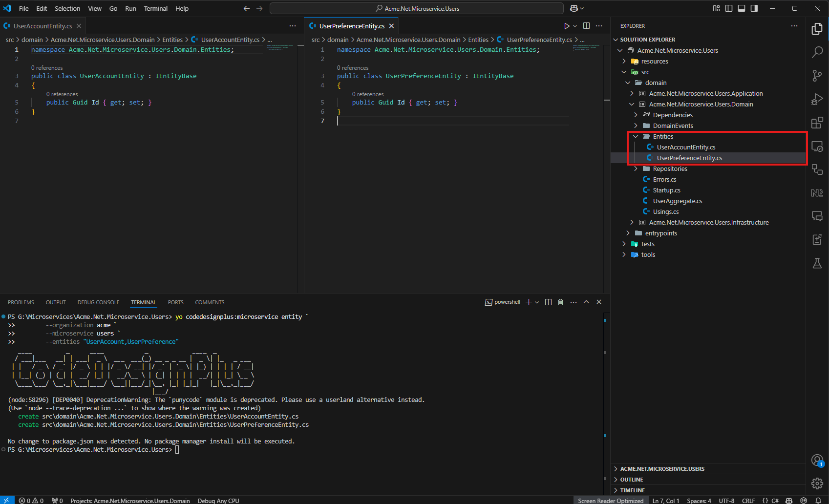Expand the Timeline section

[708, 490]
